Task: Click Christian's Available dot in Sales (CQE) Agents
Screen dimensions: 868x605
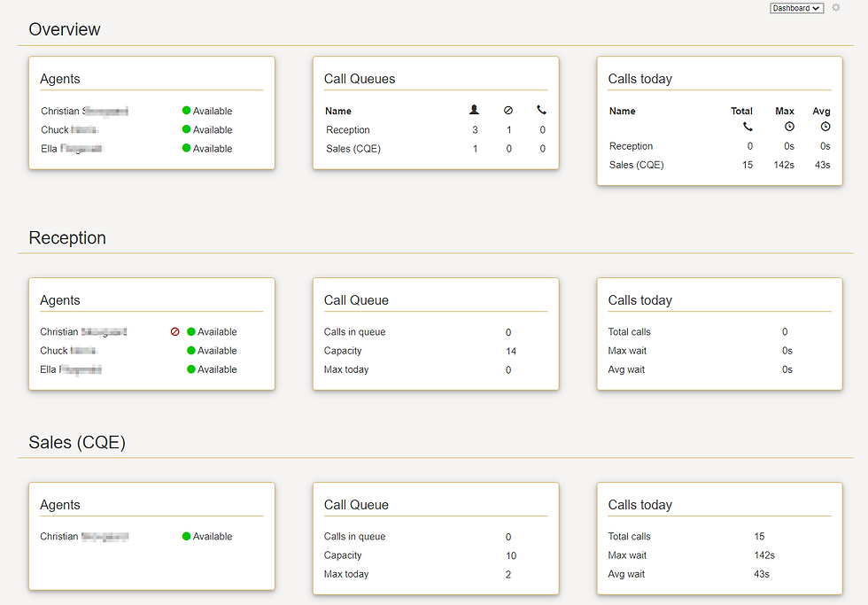Action: tap(186, 536)
